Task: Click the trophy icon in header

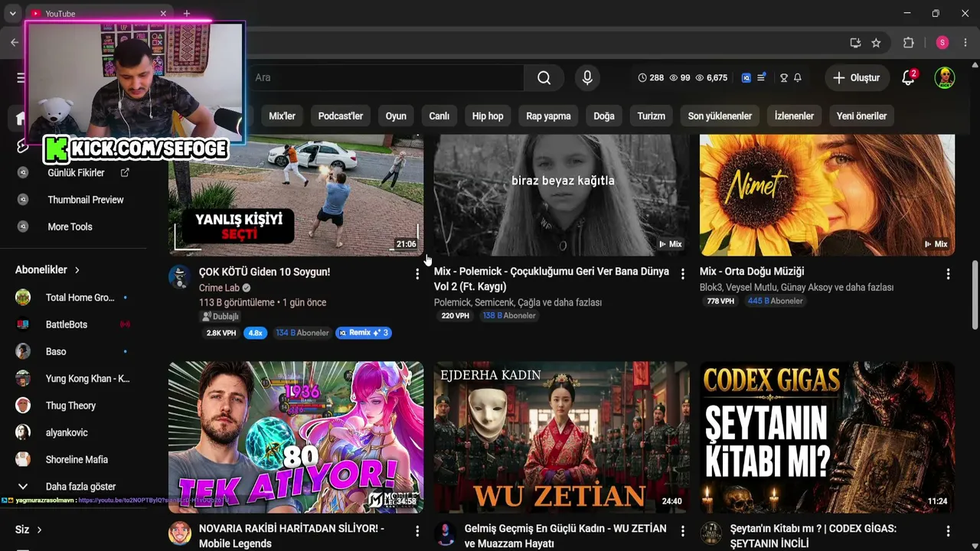Action: click(x=784, y=77)
